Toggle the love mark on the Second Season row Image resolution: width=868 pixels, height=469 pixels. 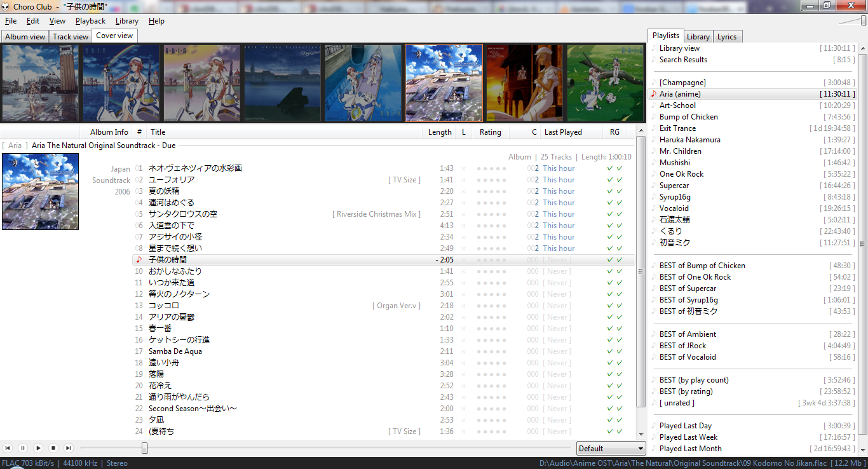[463, 409]
